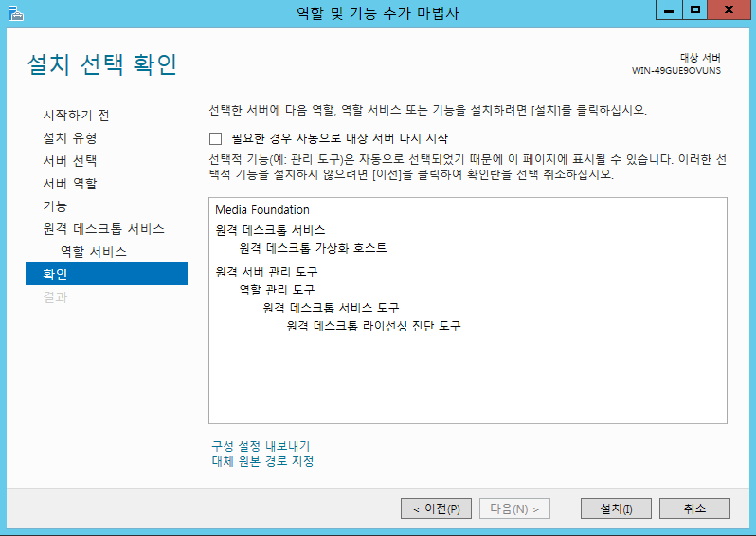Minimize the wizard window
Viewport: 756px width, 536px height.
(x=669, y=10)
